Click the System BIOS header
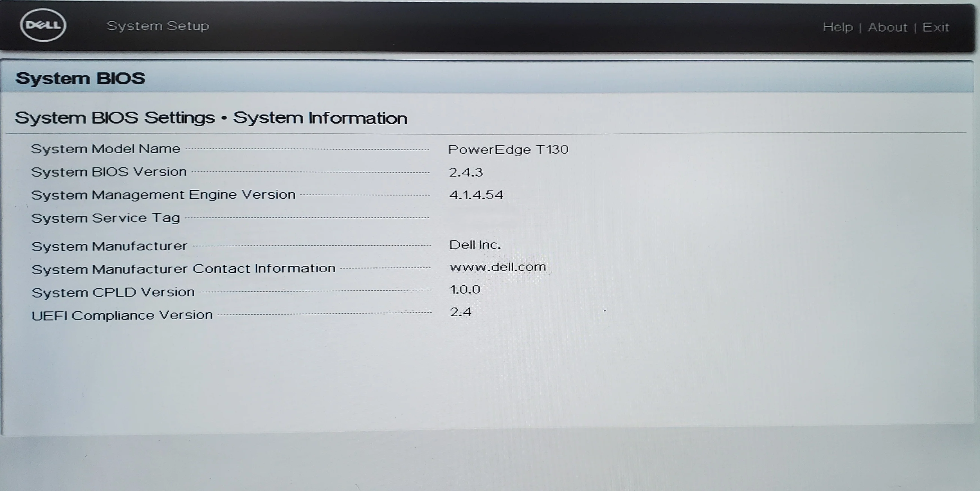The image size is (980, 491). click(x=80, y=79)
